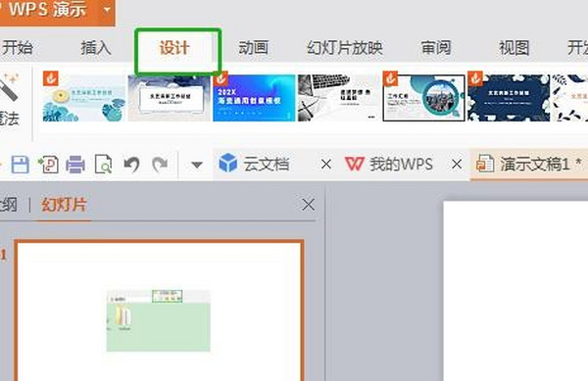Viewport: 588px width, 381px height.
Task: Click the Undo arrow icon
Action: coord(131,165)
